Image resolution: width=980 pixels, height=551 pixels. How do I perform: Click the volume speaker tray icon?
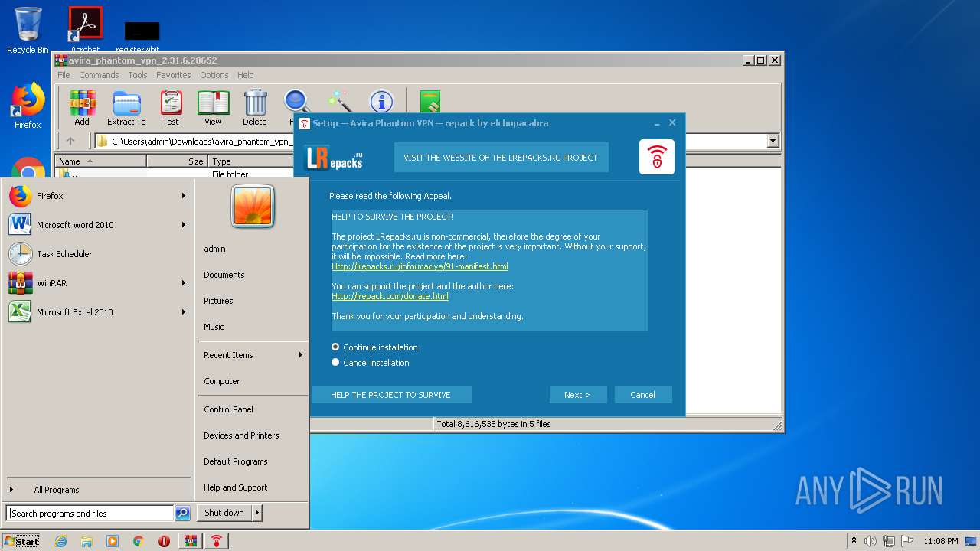pos(870,541)
